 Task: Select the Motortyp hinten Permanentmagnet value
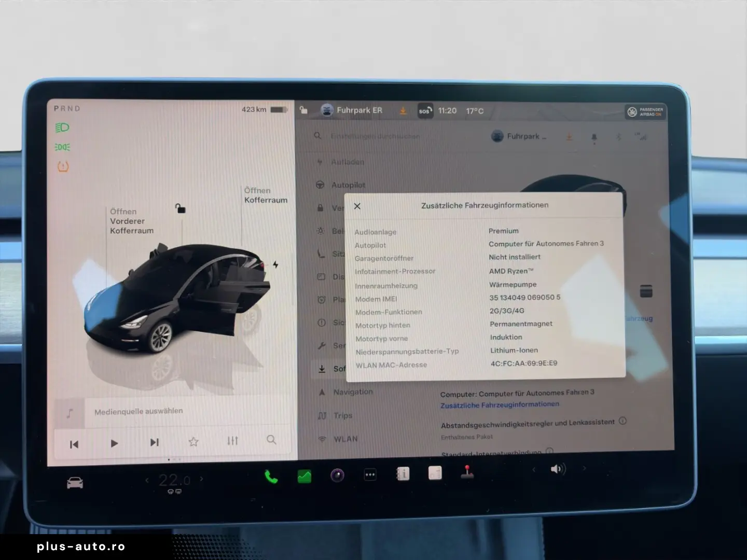521,324
